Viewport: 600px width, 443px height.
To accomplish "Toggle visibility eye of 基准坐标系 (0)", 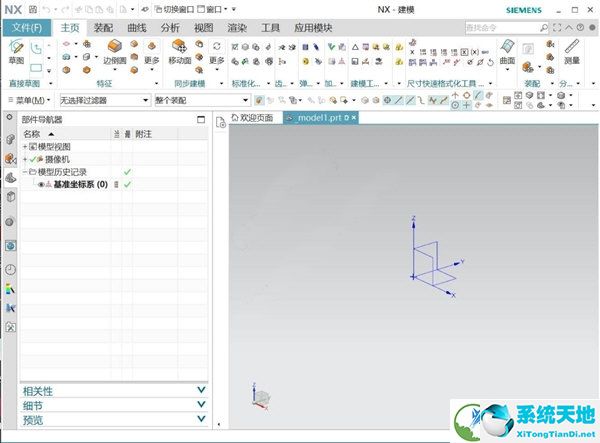I will 41,185.
